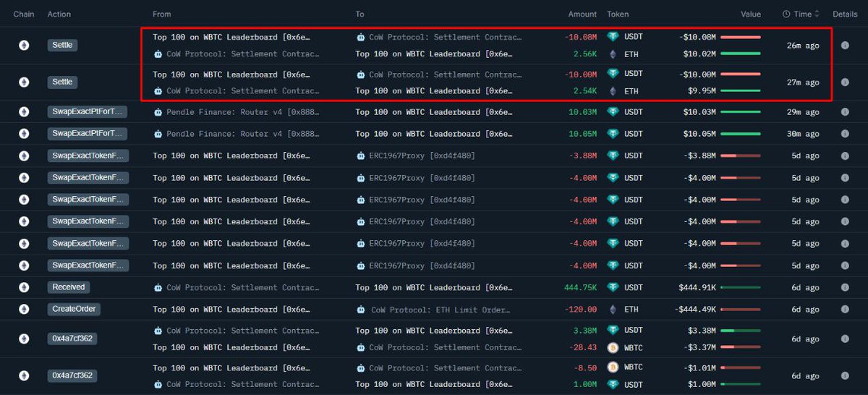Click contract robot icon beside Pendle Finance in 29m row
Screen dimensions: 868x395
pyautogui.click(x=158, y=112)
